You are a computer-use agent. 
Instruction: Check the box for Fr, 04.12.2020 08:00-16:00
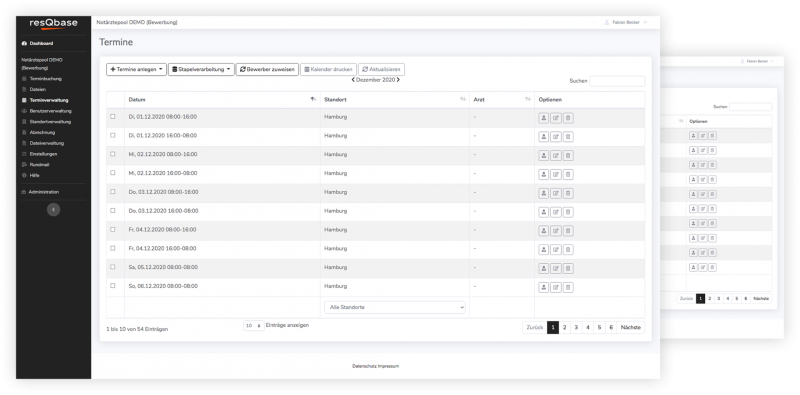coord(113,229)
